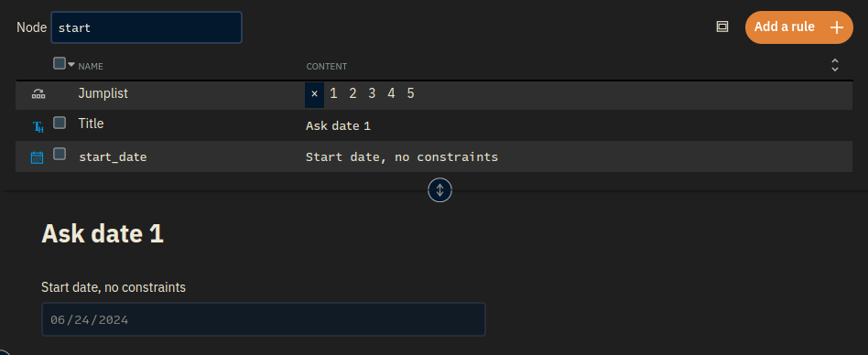This screenshot has width=868, height=355.
Task: Open the start_date rule name
Action: [x=113, y=157]
